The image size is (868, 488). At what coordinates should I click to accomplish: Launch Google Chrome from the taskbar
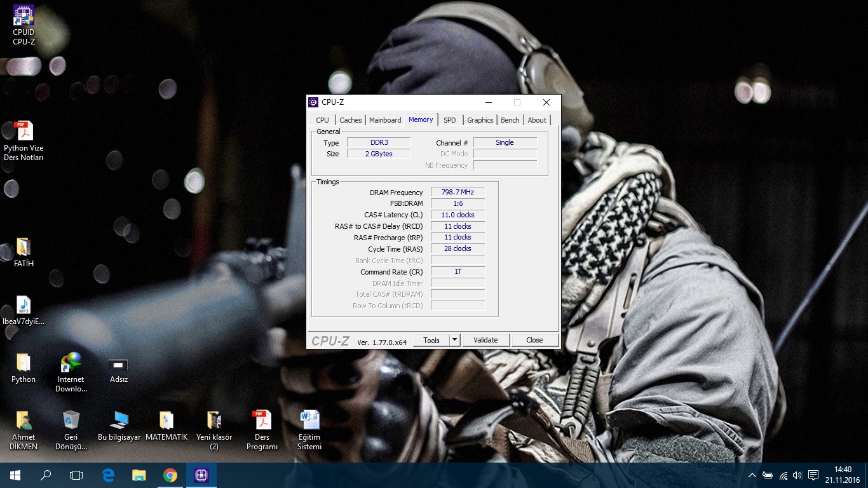coord(170,475)
